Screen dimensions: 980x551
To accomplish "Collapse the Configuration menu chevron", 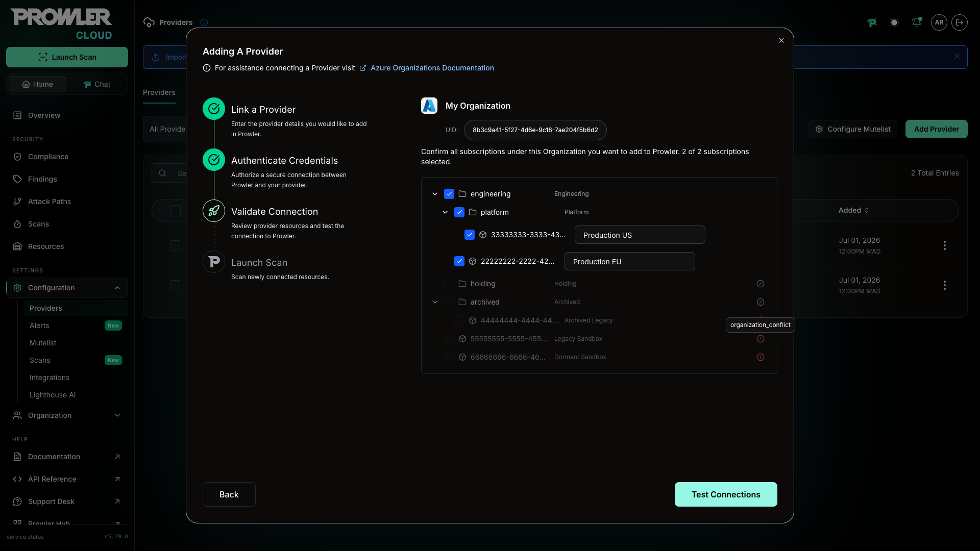I will click(x=117, y=288).
